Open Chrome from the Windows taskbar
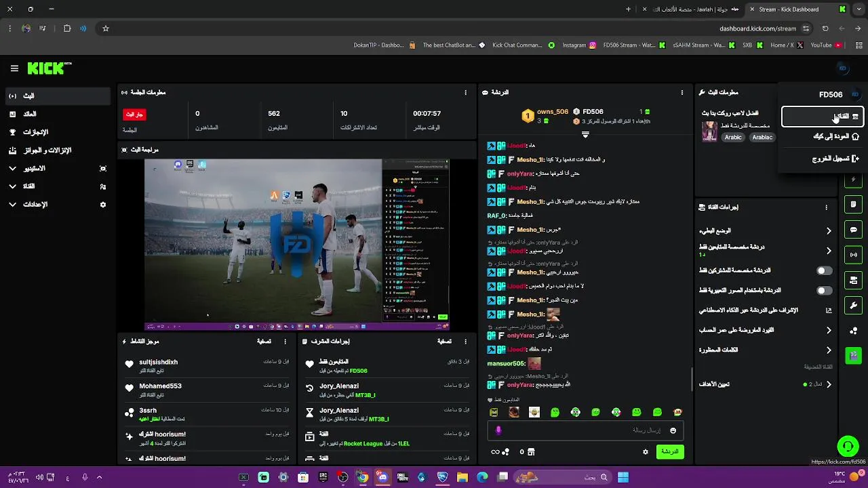The height and width of the screenshot is (488, 868). pyautogui.click(x=363, y=477)
